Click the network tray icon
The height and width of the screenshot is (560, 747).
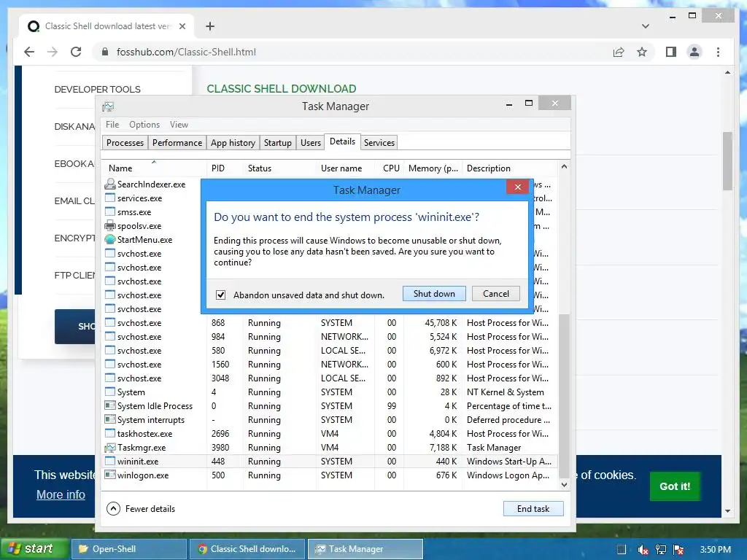[x=661, y=550]
